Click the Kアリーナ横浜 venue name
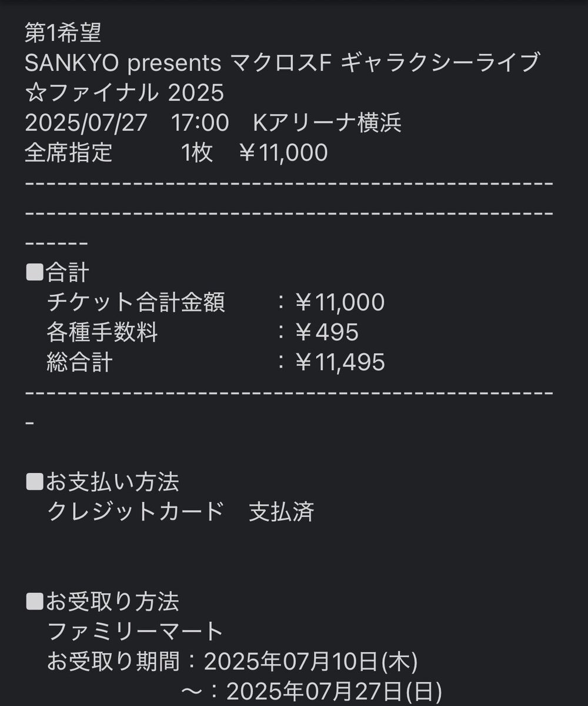 pyautogui.click(x=328, y=123)
